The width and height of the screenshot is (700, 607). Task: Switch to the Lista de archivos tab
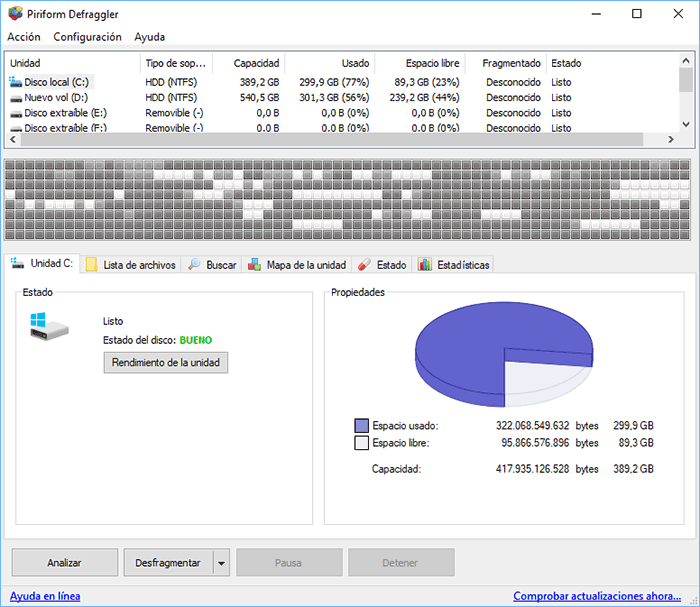point(131,265)
